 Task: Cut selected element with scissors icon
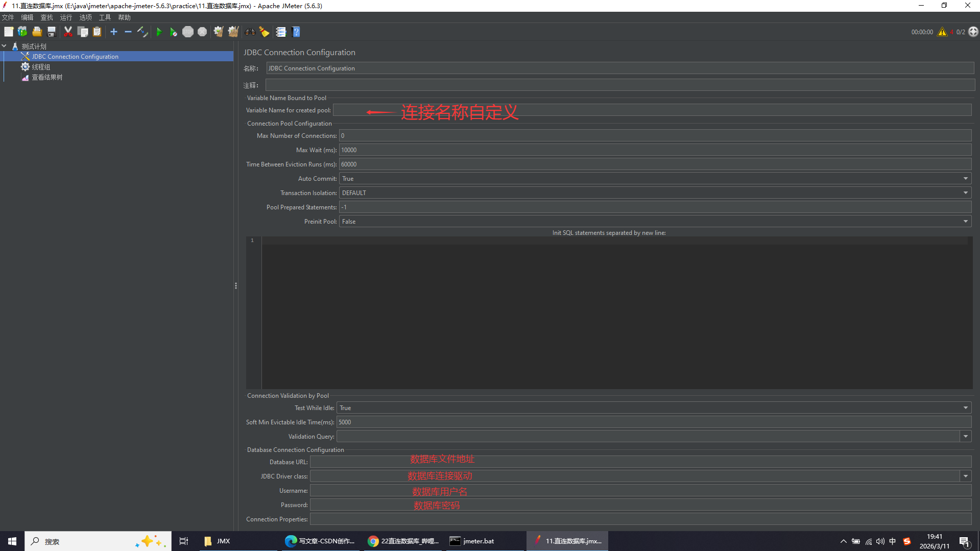68,32
